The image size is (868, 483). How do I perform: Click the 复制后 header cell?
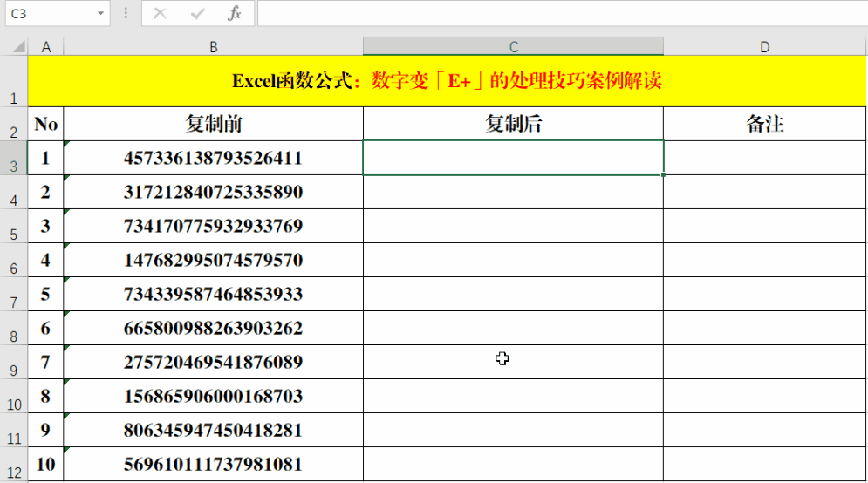(514, 124)
